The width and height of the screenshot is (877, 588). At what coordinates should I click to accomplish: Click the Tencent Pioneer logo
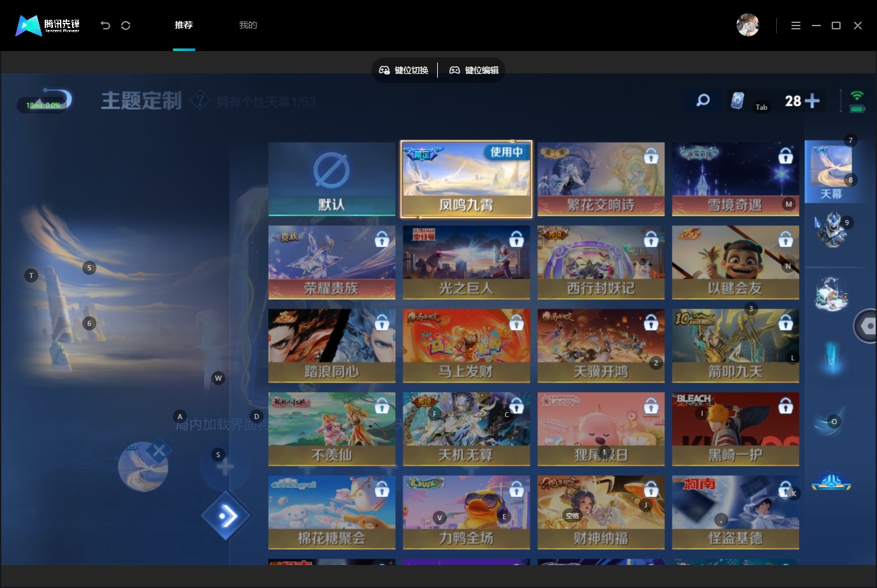pos(48,26)
